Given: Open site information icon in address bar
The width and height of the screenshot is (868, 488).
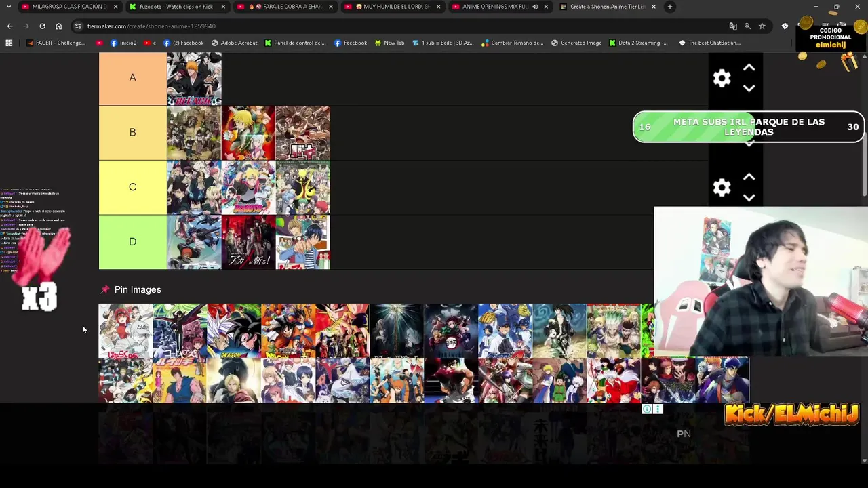Looking at the screenshot, I should tap(78, 26).
